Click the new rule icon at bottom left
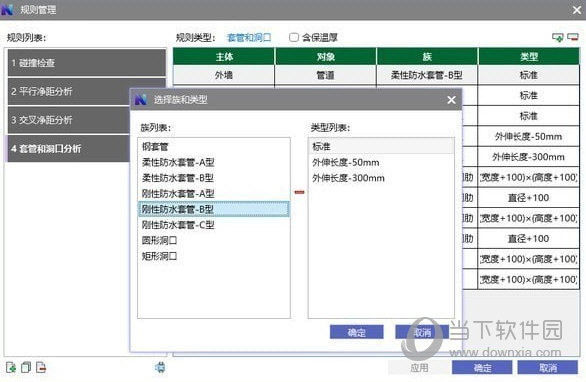The image size is (586, 382). [11, 367]
